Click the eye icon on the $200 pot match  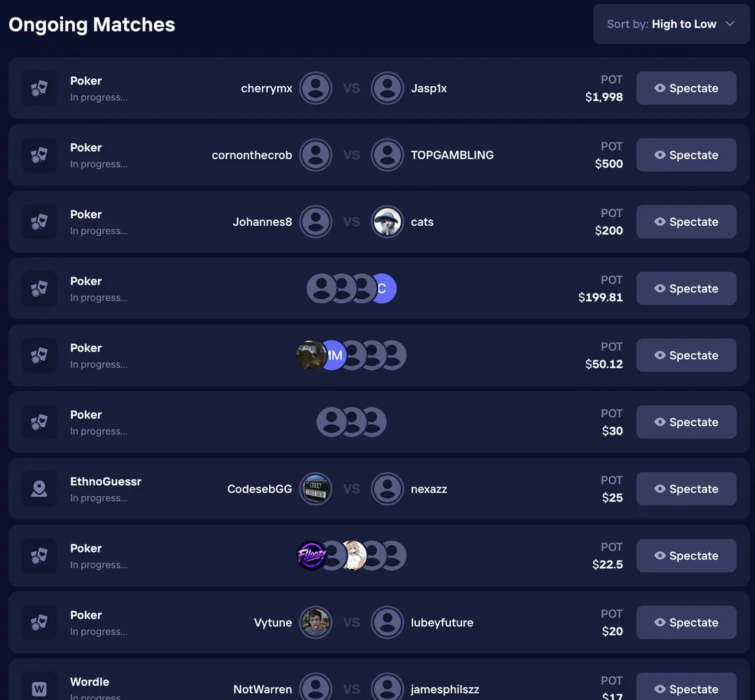[660, 222]
